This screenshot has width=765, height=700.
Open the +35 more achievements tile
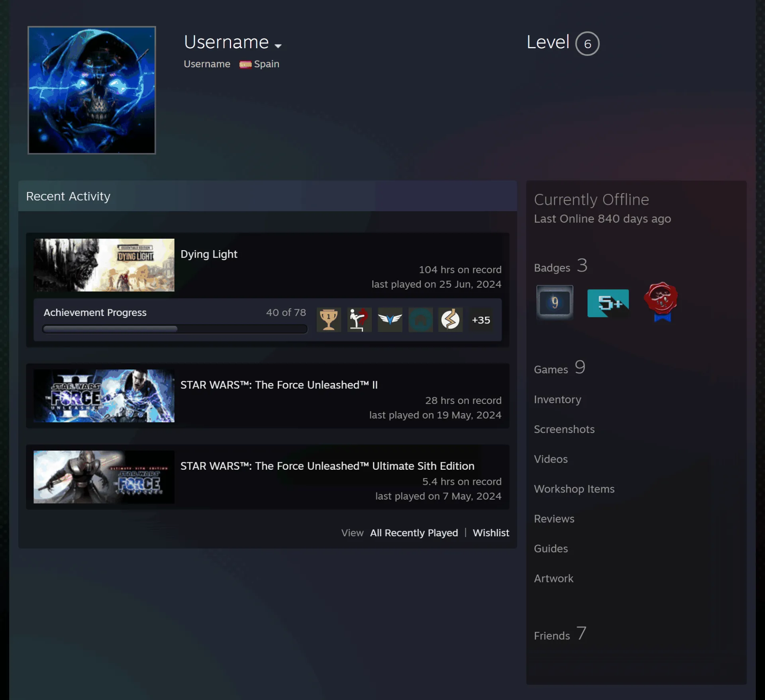pyautogui.click(x=481, y=320)
